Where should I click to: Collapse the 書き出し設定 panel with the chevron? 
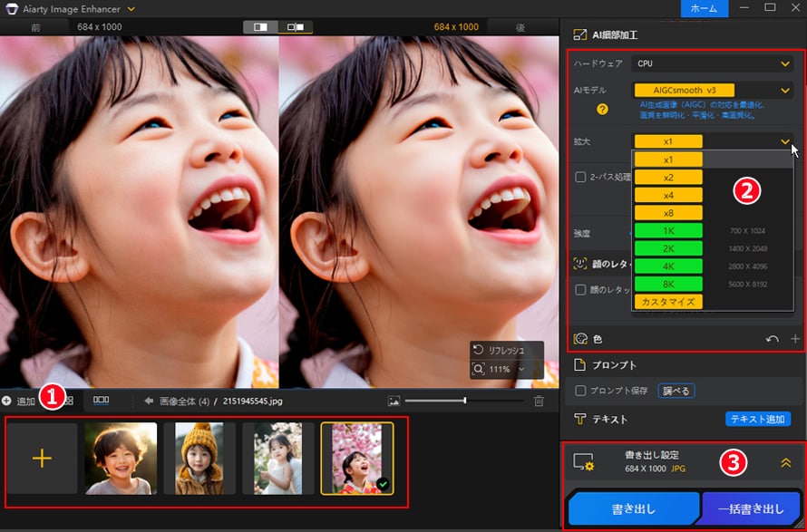(x=787, y=462)
